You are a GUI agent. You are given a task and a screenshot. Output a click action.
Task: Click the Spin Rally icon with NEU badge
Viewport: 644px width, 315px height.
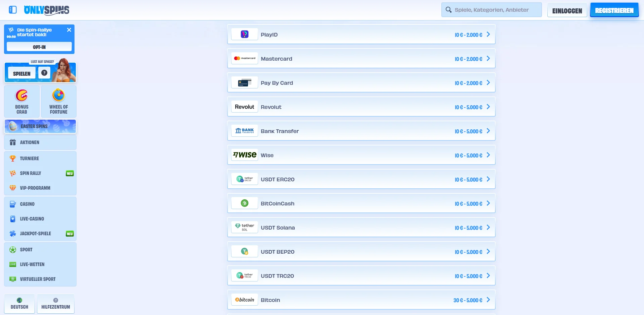point(13,173)
